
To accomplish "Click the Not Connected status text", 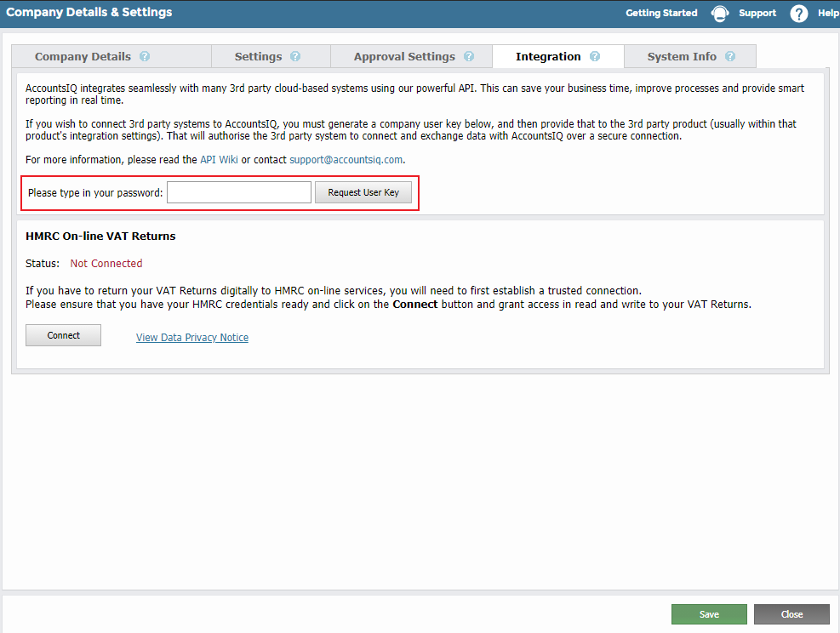I will coord(106,264).
